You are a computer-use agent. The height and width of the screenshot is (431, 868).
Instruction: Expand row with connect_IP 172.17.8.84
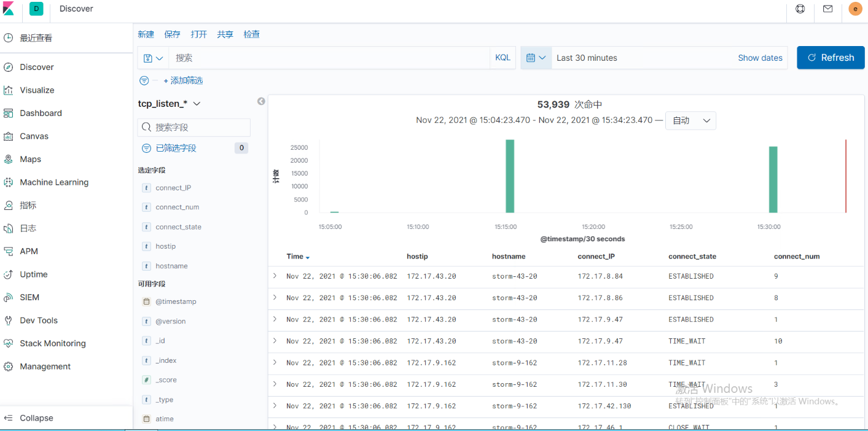click(x=275, y=276)
